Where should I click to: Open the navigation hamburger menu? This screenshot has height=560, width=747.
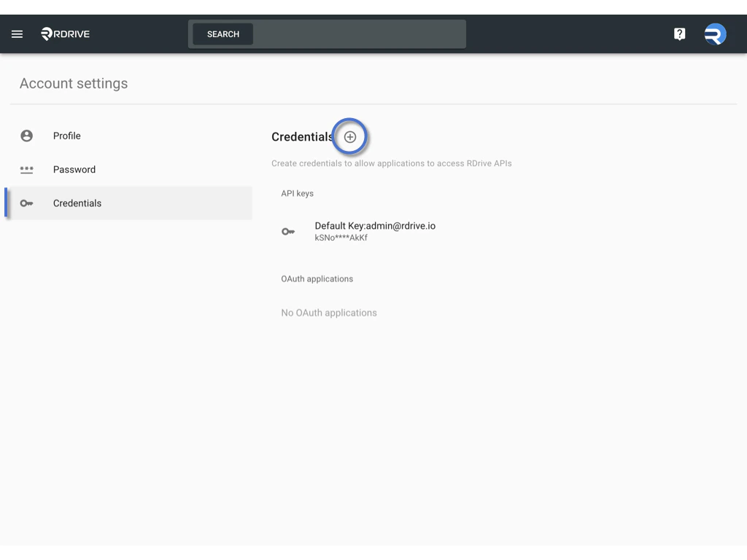[17, 34]
